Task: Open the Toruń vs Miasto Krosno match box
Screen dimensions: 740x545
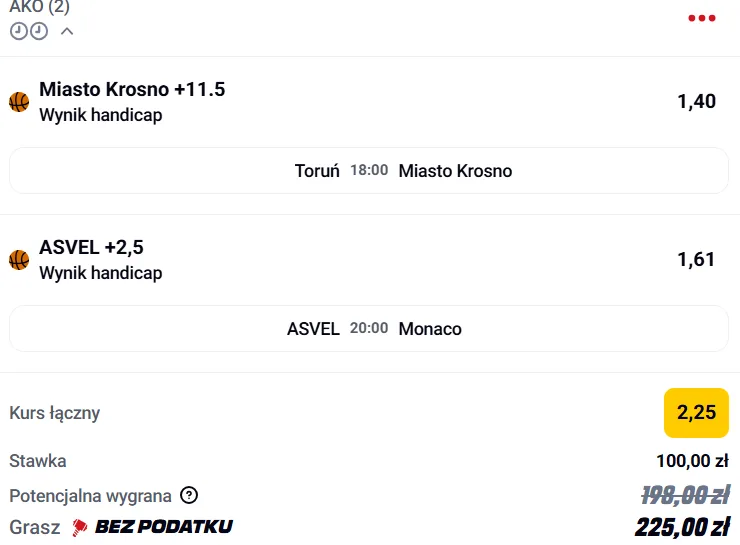Action: pos(369,171)
